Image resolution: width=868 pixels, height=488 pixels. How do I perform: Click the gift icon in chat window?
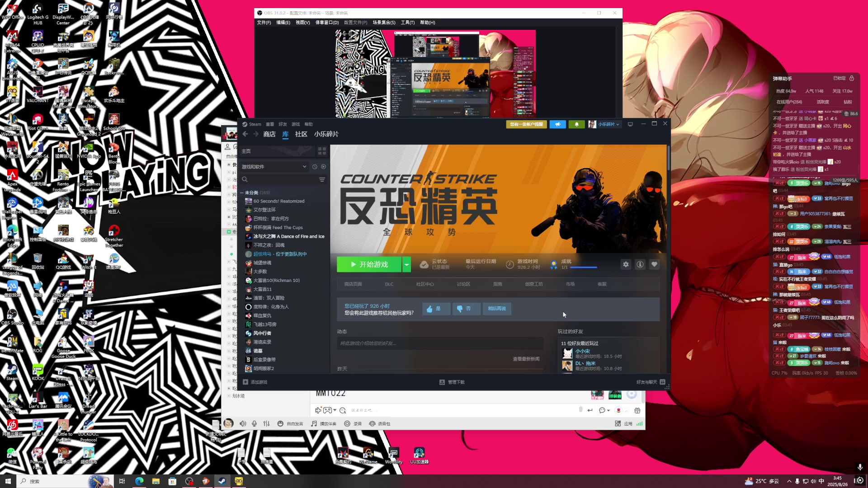click(x=637, y=410)
